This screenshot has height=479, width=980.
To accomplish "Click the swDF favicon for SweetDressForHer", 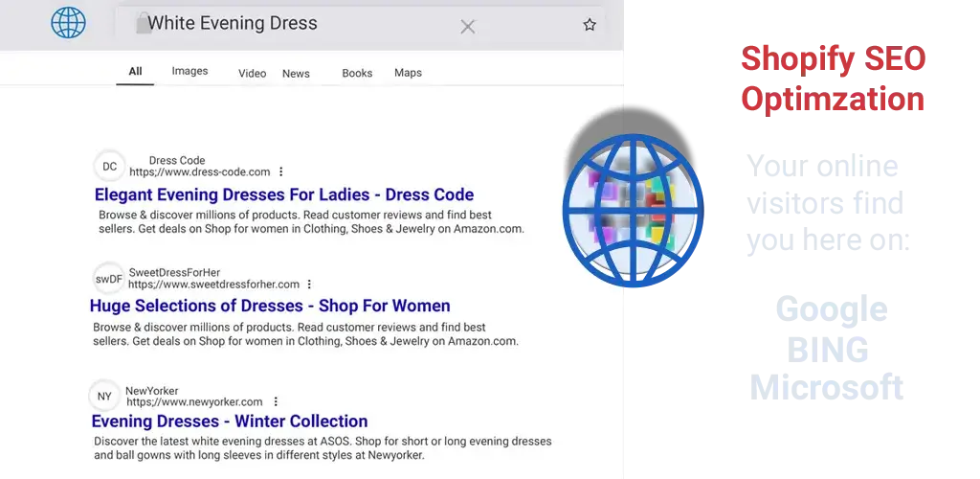I will (x=109, y=279).
